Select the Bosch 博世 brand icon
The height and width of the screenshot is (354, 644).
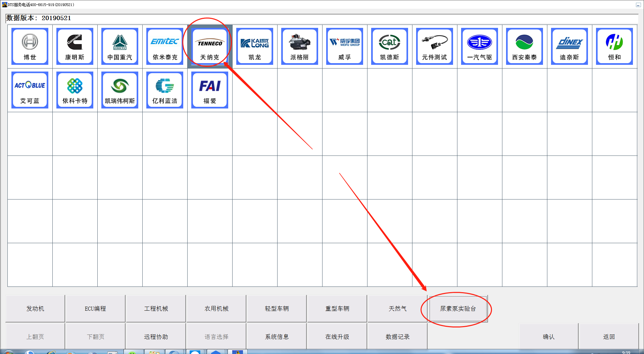coord(30,46)
